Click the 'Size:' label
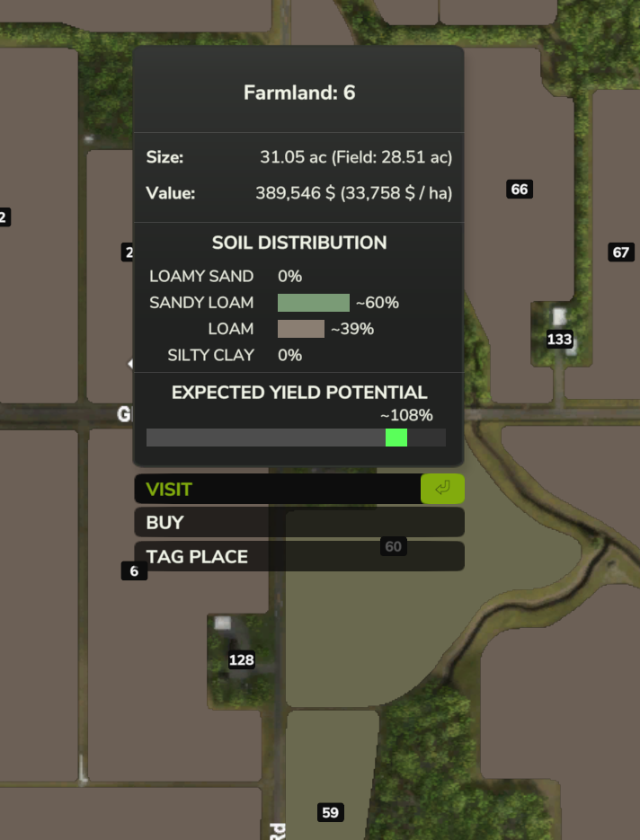Viewport: 640px width, 840px height. 164,157
